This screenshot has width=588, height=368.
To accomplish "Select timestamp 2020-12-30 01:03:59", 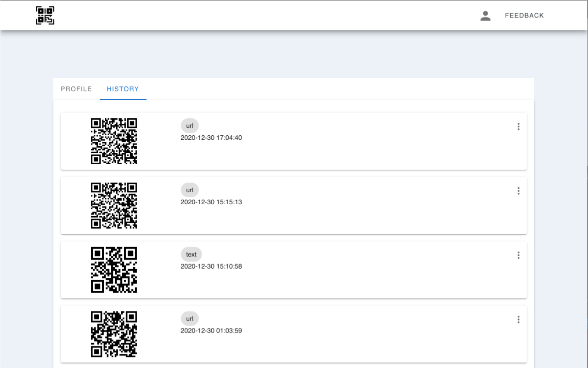I will (211, 331).
